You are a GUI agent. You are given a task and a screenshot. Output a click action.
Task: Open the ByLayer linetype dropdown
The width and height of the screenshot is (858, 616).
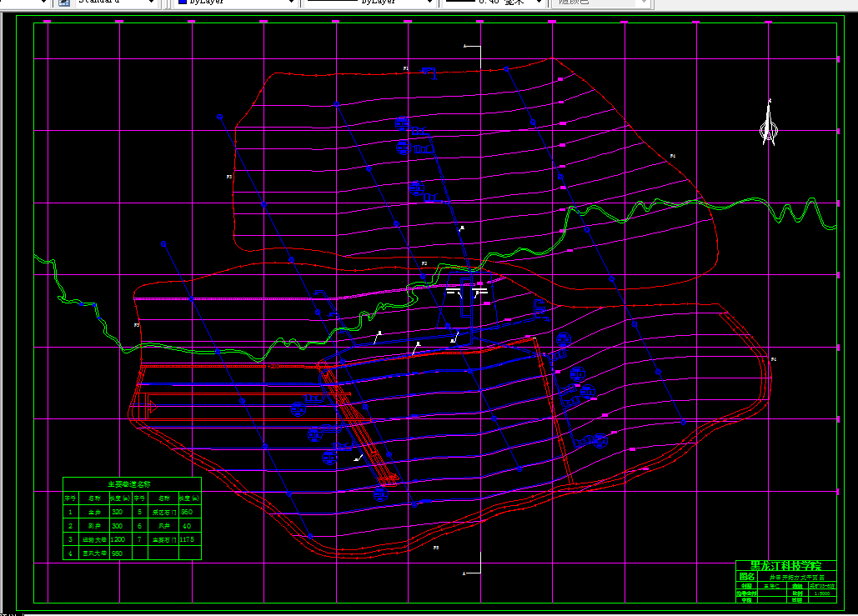(x=429, y=3)
